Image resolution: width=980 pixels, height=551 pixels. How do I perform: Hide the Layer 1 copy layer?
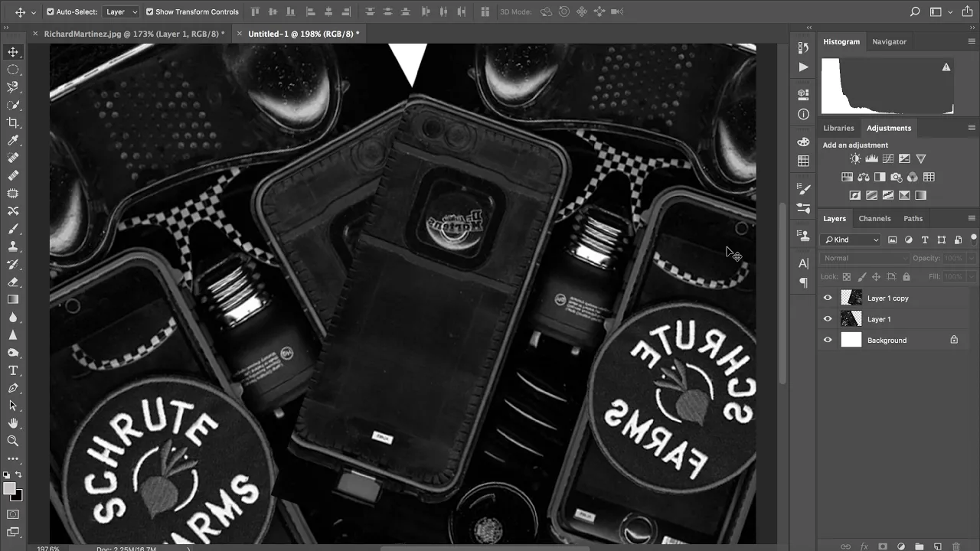(x=828, y=298)
